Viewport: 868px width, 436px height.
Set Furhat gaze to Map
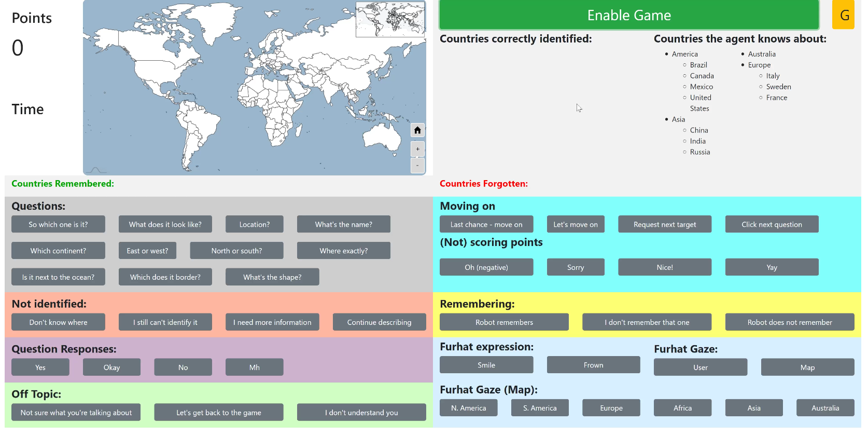807,367
